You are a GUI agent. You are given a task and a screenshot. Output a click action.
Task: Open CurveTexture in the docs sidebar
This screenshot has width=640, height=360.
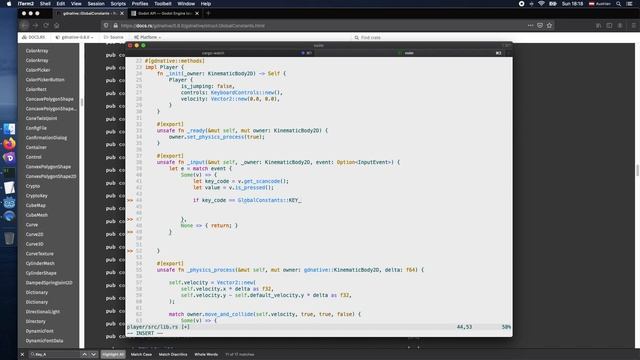click(x=40, y=253)
